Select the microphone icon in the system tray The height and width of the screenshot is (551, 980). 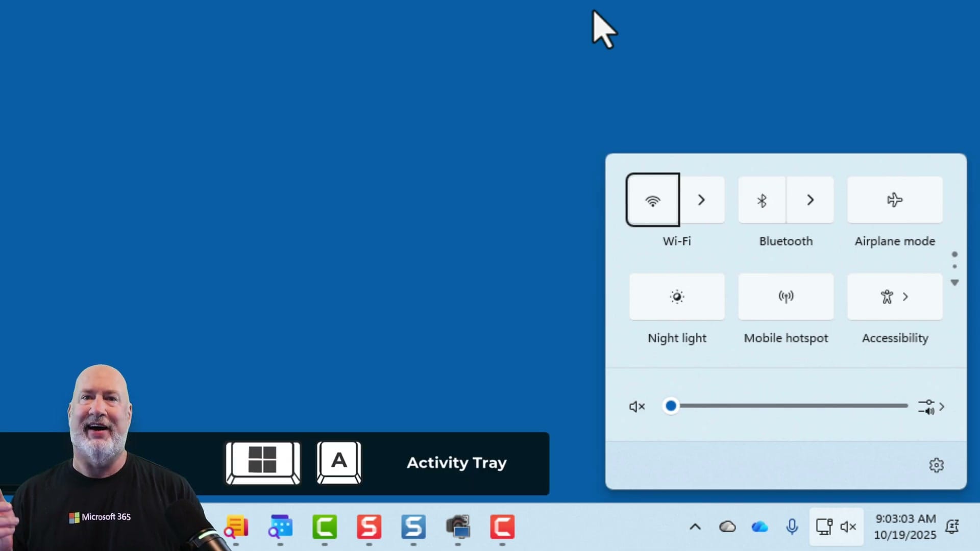(792, 527)
